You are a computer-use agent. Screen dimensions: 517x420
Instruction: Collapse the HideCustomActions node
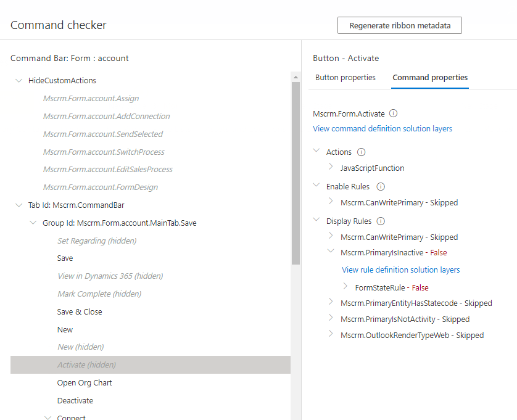(19, 80)
